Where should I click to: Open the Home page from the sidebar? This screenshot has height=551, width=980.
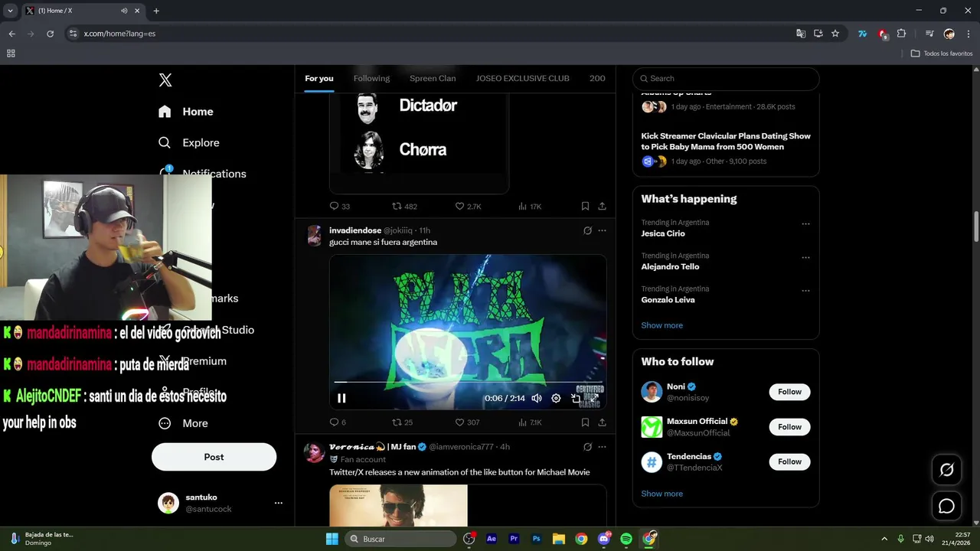point(186,112)
